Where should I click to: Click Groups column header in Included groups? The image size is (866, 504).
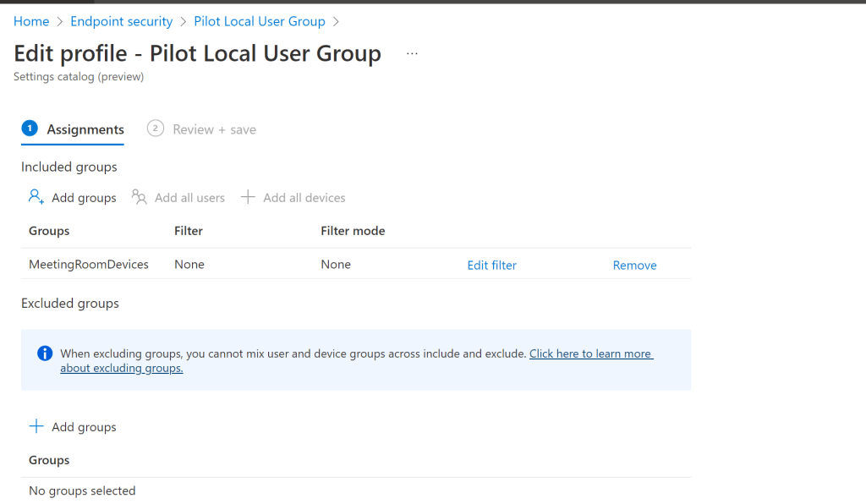tap(49, 231)
